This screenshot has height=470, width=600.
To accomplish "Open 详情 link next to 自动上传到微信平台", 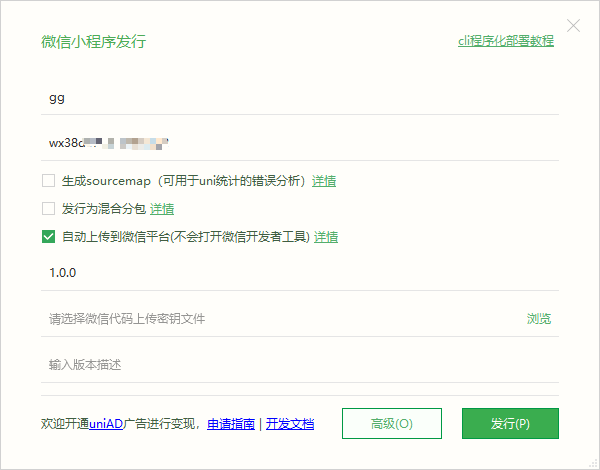I will pyautogui.click(x=326, y=237).
